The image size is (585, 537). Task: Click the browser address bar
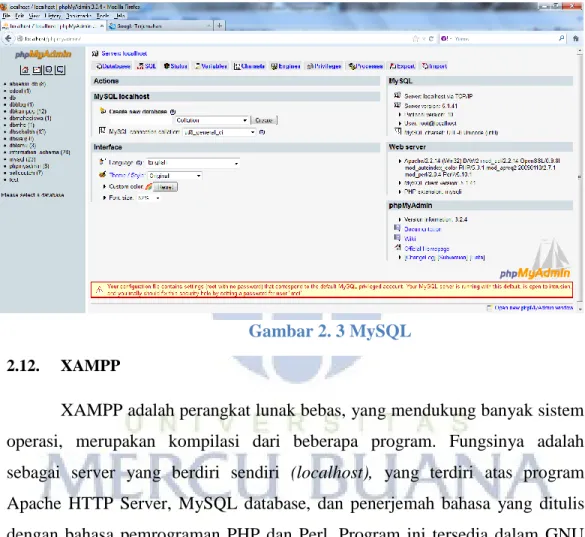click(216, 38)
